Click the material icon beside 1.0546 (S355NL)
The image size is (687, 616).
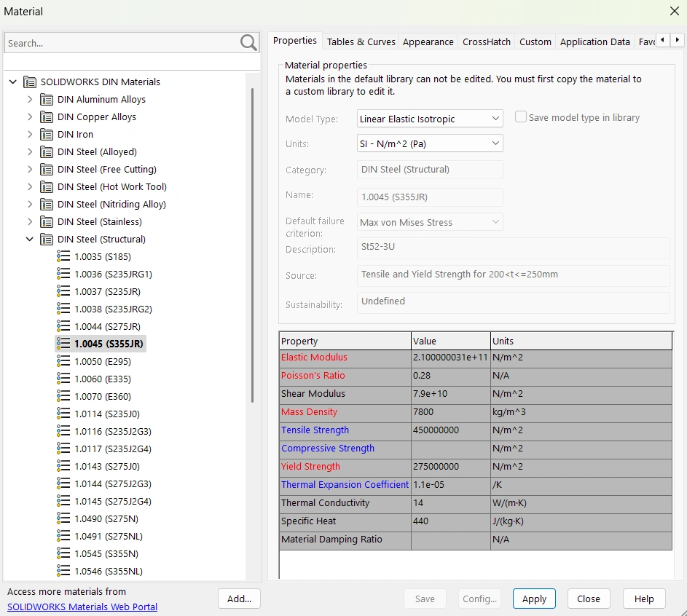63,571
